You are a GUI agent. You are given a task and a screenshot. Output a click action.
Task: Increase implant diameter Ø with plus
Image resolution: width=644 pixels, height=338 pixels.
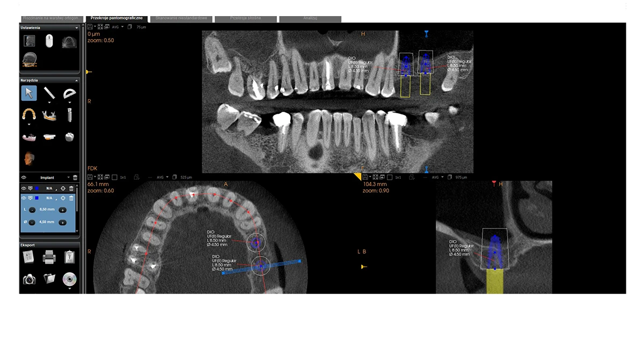tap(63, 222)
